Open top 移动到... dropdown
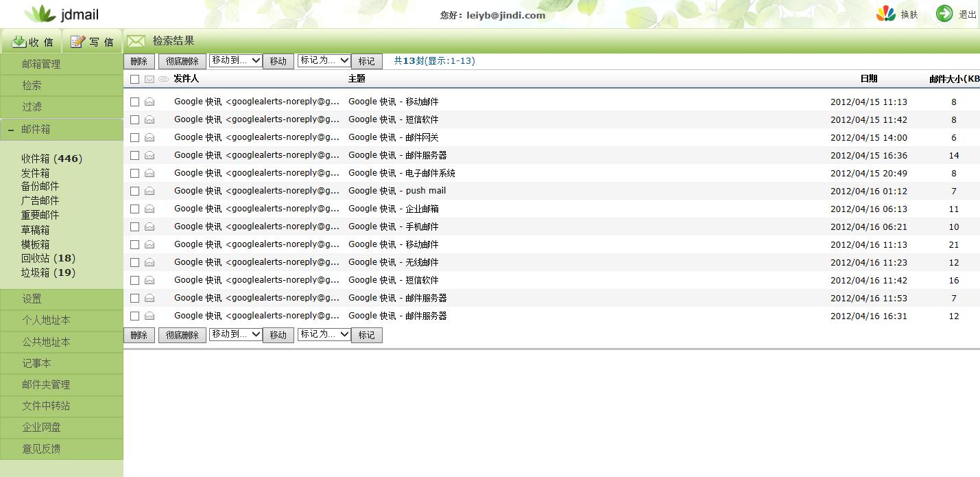This screenshot has width=980, height=477. [x=236, y=60]
